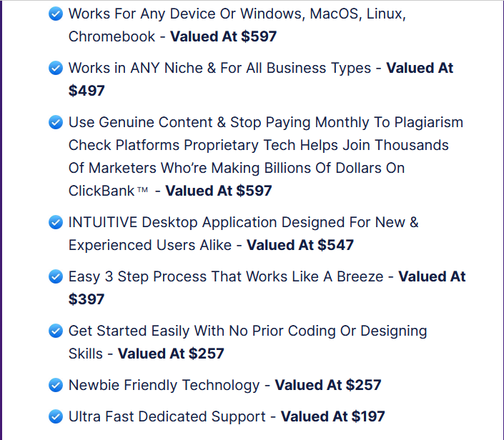Select the checkmark icon beside "Use Genuine Content"
504x440 pixels.
tap(55, 122)
